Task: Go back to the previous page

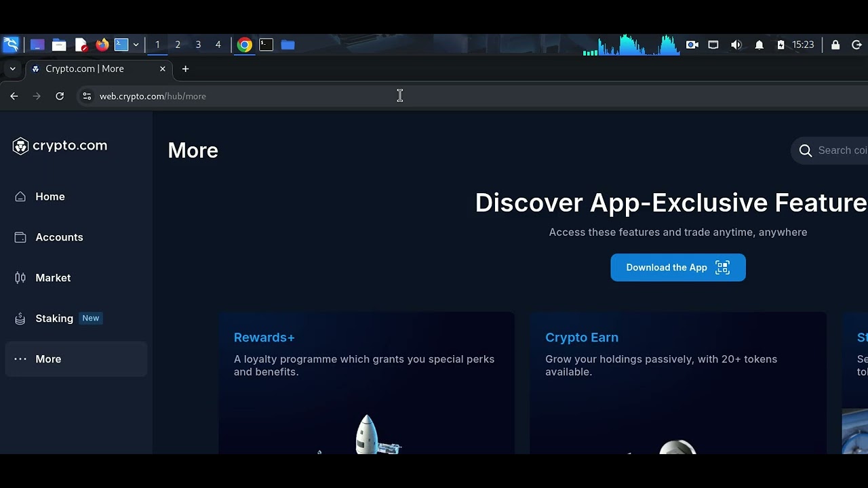Action: click(14, 96)
